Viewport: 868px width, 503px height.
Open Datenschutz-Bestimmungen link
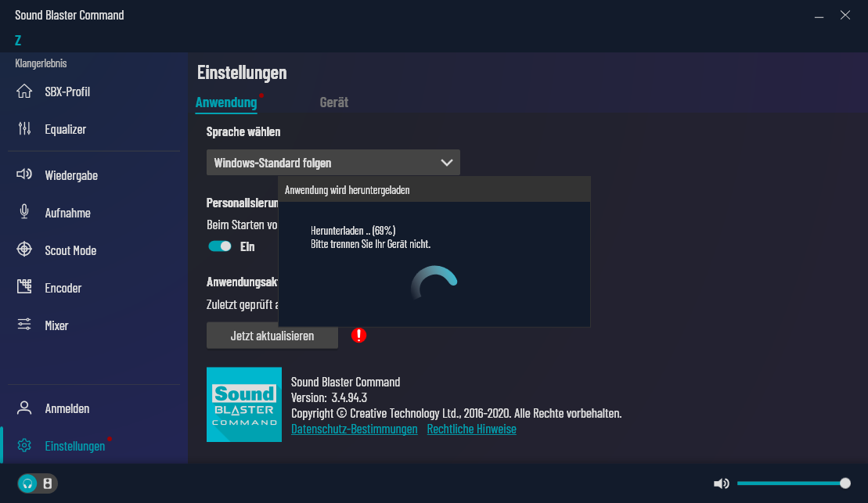[x=355, y=429]
